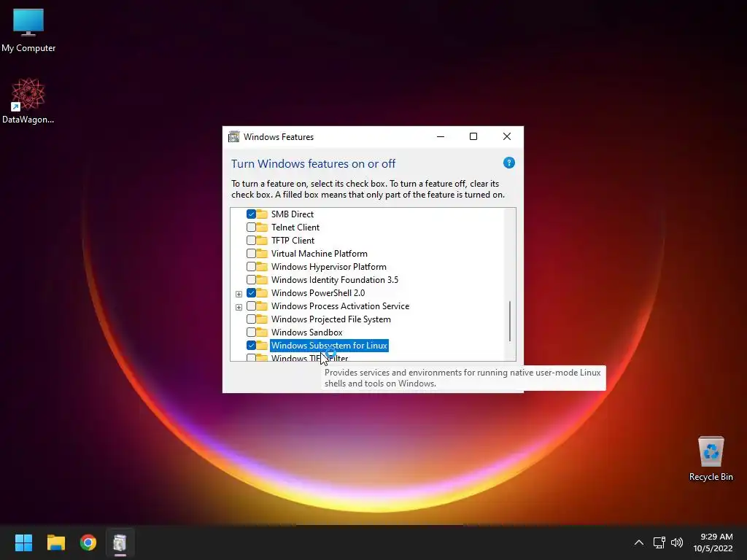The height and width of the screenshot is (560, 747).
Task: Click the Windows Sandbox folder icon
Action: tap(262, 332)
